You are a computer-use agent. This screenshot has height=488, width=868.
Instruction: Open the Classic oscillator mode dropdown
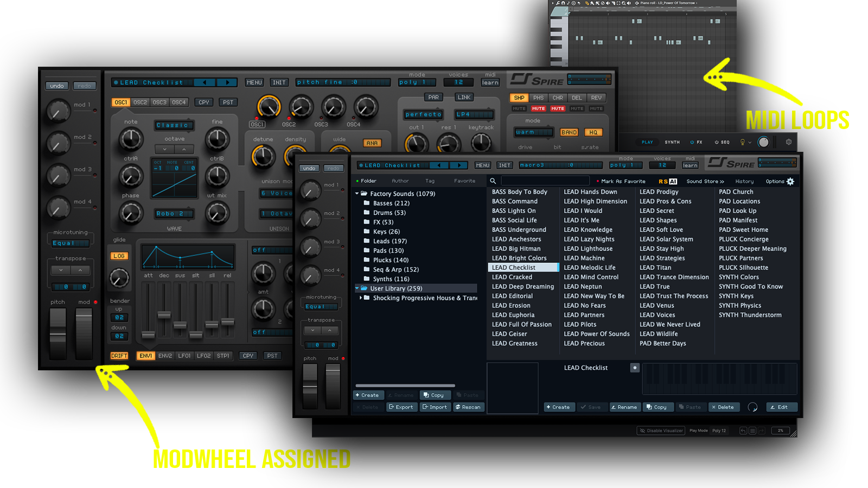click(x=174, y=125)
